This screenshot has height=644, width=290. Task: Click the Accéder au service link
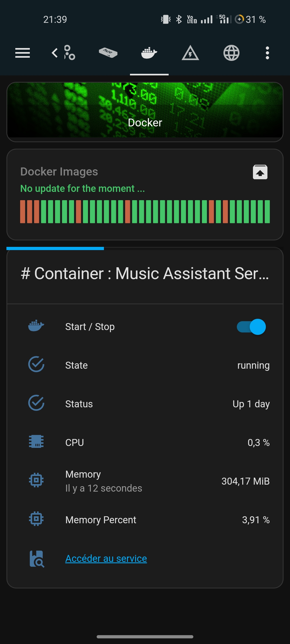pos(106,559)
